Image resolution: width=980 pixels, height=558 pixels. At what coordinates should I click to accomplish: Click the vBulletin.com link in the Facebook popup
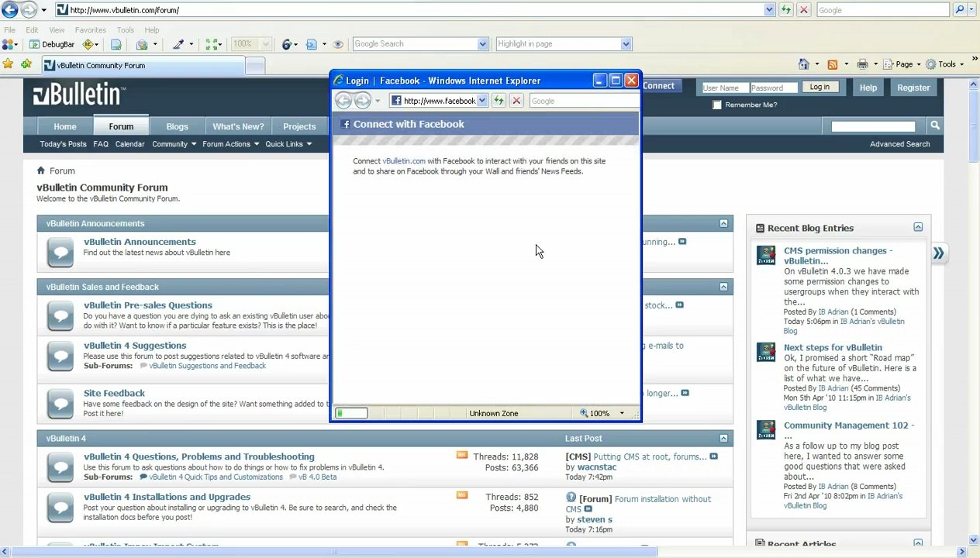click(404, 161)
